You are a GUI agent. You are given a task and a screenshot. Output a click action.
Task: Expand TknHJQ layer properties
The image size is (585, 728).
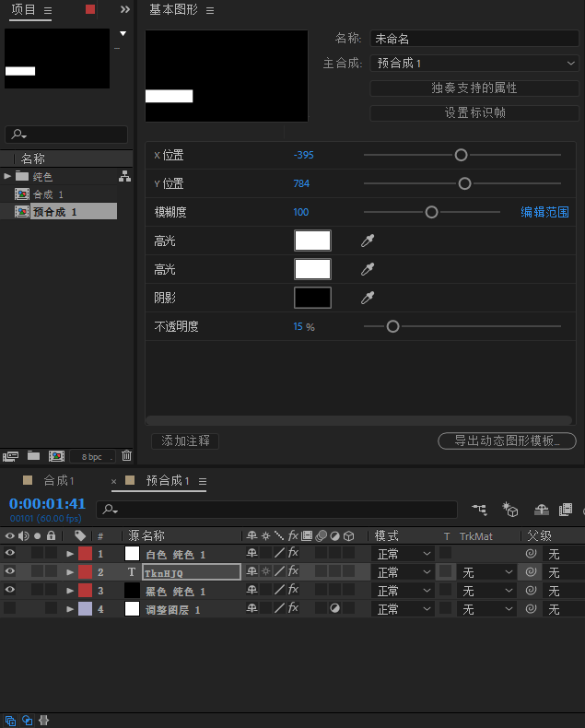(70, 572)
